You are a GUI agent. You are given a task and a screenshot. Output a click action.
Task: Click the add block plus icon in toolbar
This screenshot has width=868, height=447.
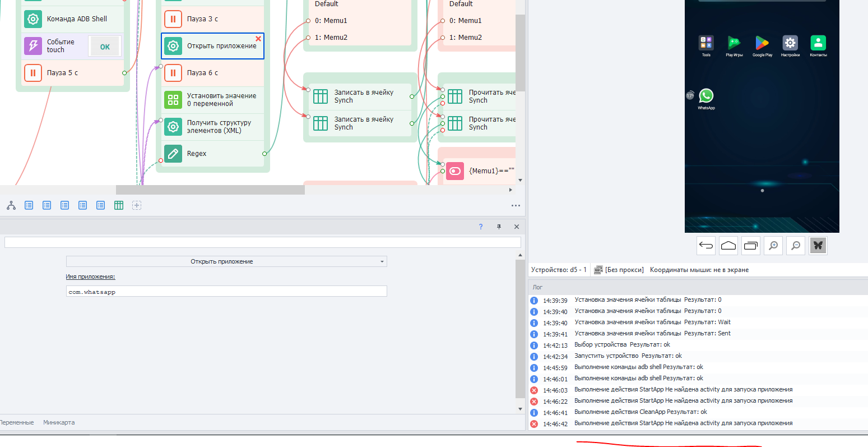point(137,205)
